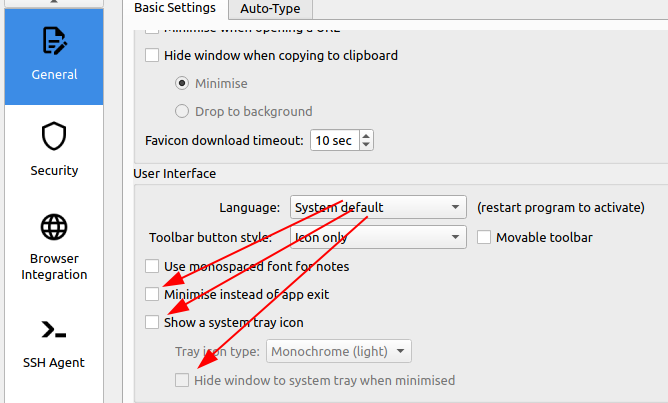Open the Security shield icon
Viewport: 668px width, 403px height.
click(54, 136)
